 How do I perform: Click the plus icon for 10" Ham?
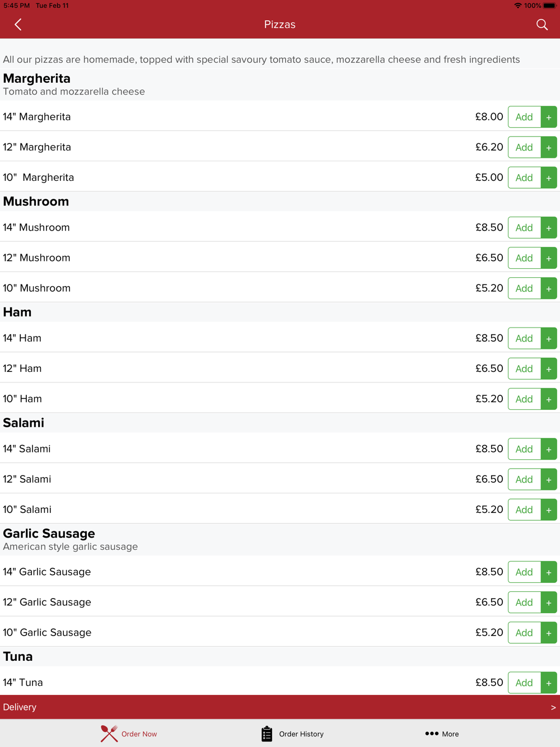point(549,399)
